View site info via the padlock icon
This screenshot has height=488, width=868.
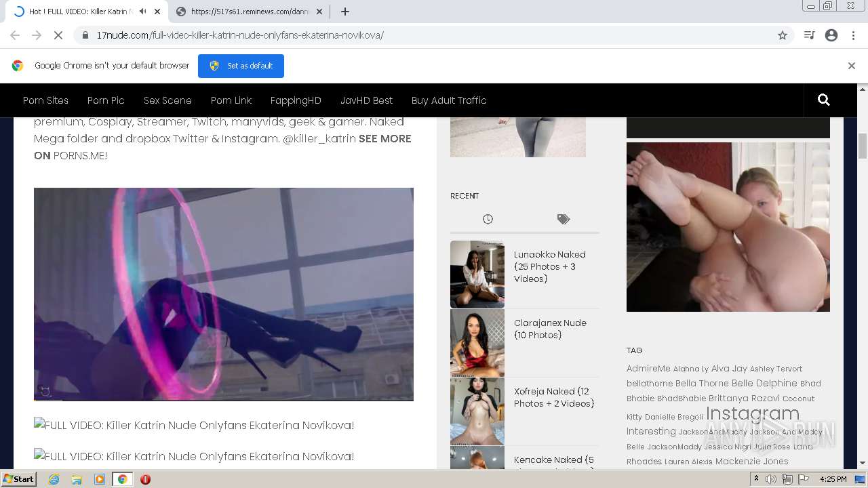85,35
